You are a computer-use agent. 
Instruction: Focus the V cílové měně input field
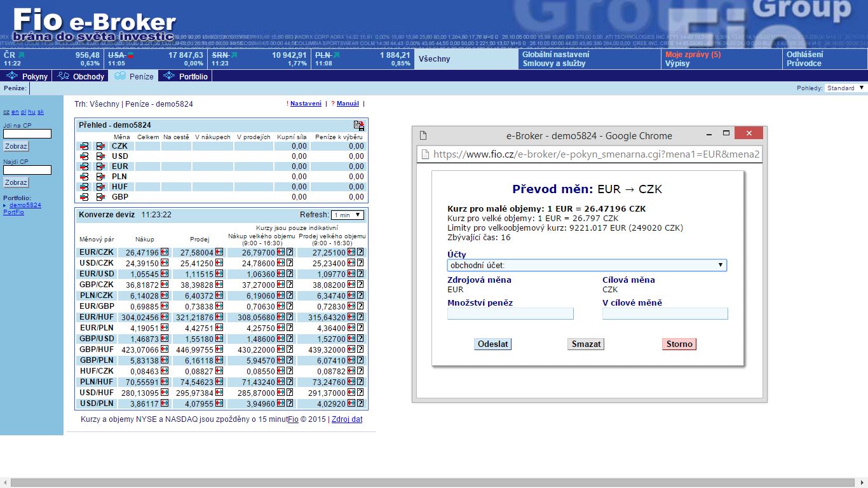click(x=665, y=313)
